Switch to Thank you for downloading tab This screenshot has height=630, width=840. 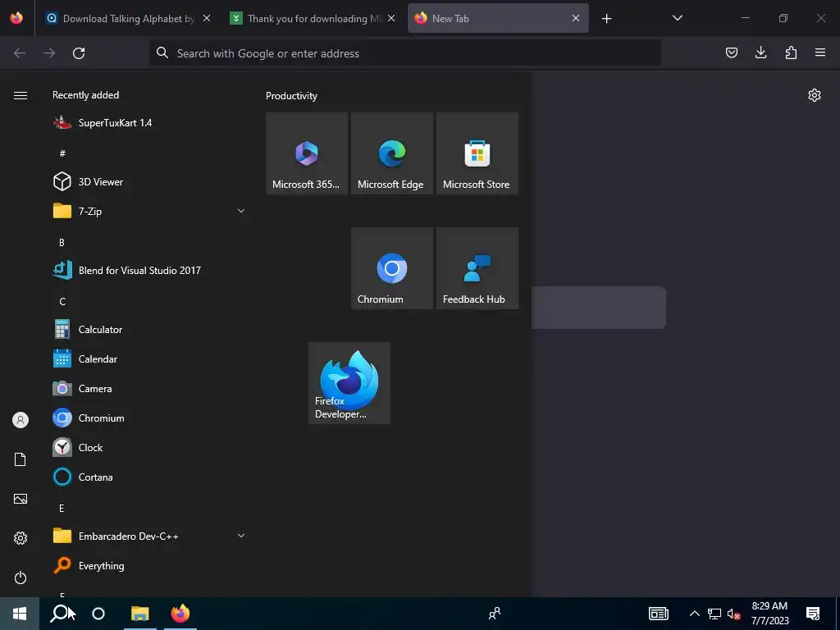point(313,18)
